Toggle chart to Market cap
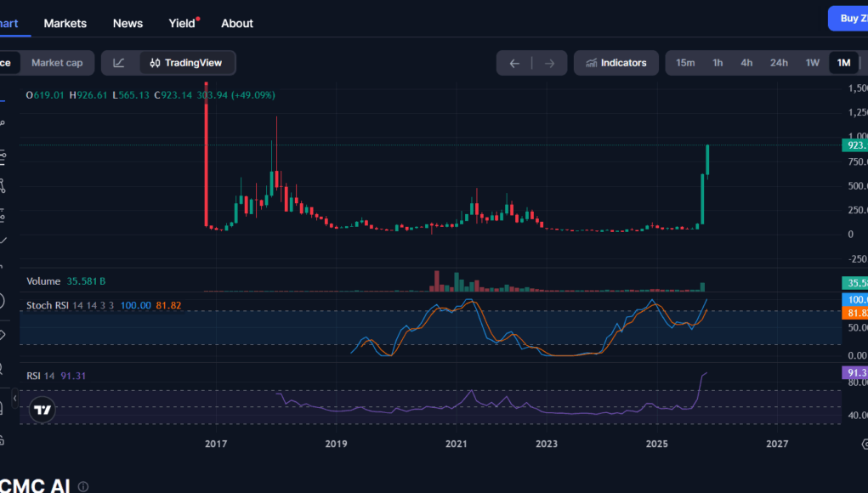The height and width of the screenshot is (493, 868). pos(57,63)
